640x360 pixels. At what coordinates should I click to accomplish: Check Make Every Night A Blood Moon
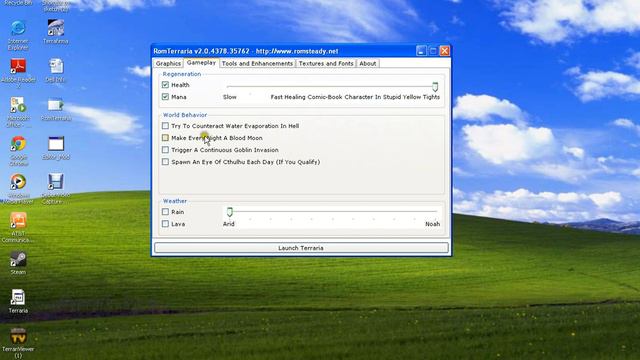tap(165, 138)
